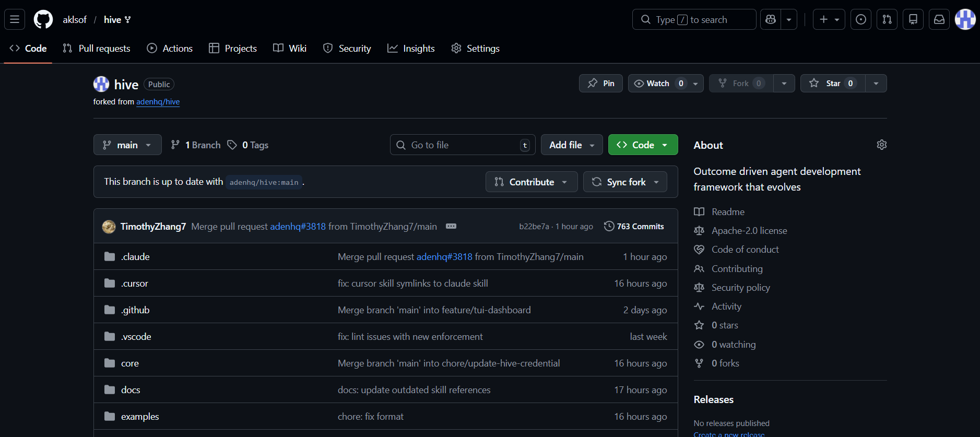Expand Copilot dropdown arrow in header
This screenshot has height=437, width=980.
coord(789,19)
